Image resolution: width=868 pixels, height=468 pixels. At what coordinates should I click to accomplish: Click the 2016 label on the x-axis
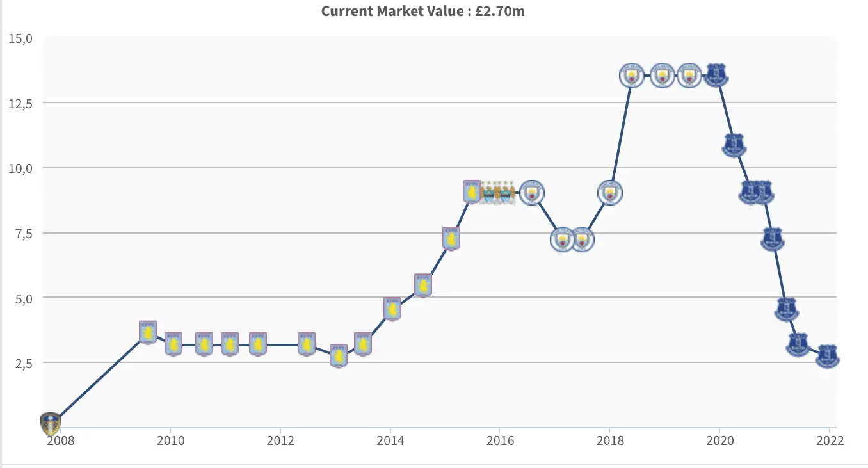click(x=499, y=440)
